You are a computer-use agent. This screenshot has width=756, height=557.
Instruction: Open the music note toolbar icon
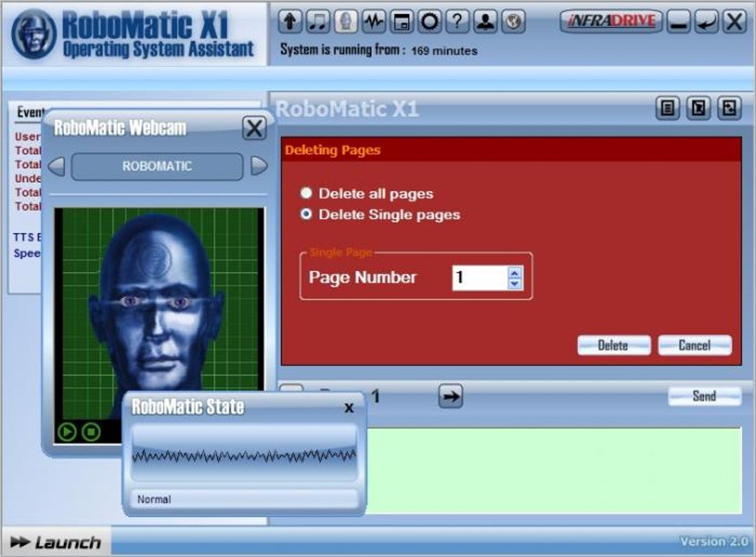pos(318,21)
